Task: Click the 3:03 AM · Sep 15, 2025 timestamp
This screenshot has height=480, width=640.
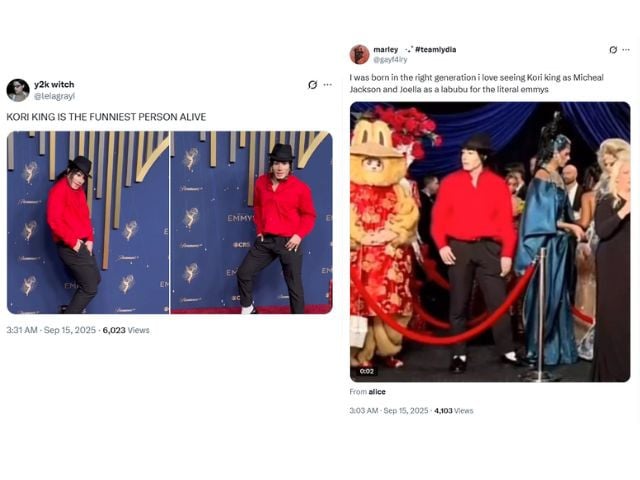Action: coord(389,411)
